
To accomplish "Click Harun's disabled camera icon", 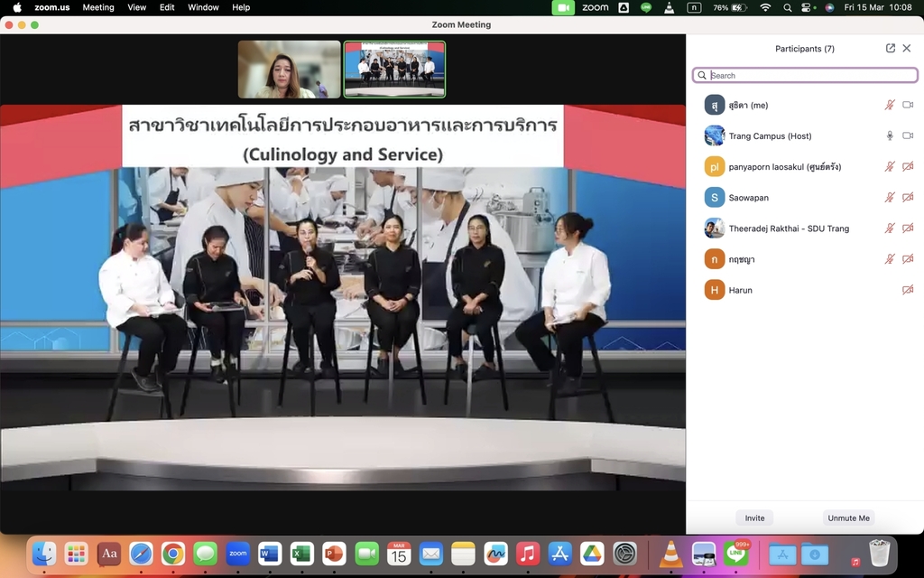I will click(x=908, y=290).
